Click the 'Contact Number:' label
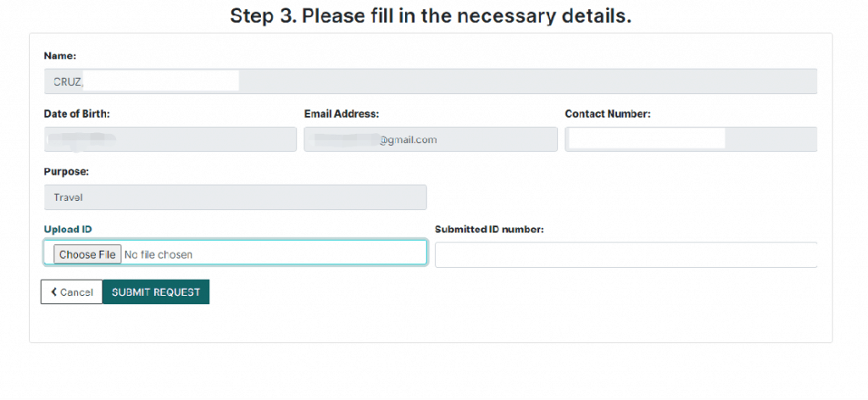868x400 pixels. click(x=608, y=114)
